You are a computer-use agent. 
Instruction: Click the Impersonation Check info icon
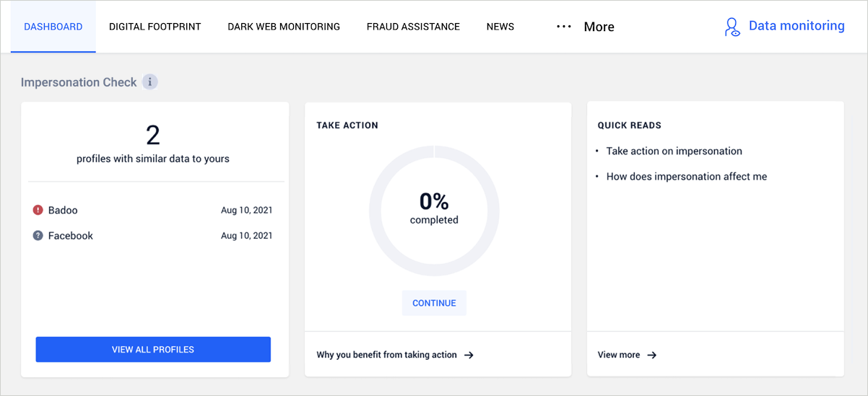(149, 82)
